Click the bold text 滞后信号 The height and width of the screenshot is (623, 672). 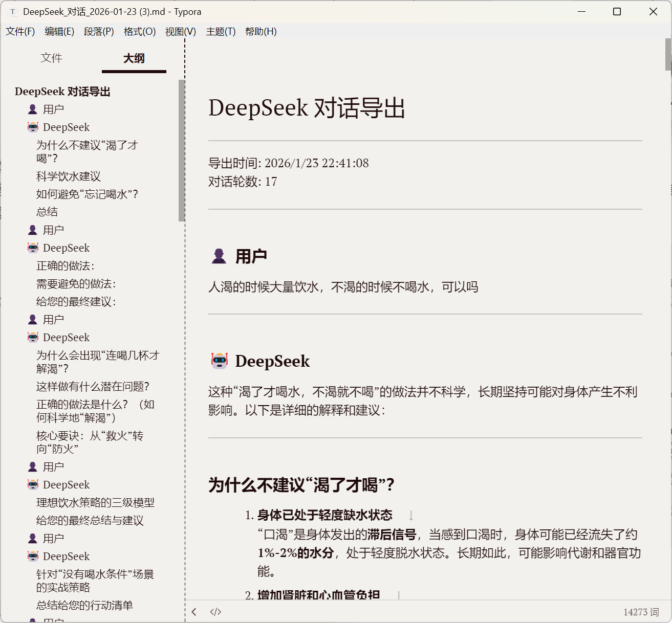tap(392, 535)
